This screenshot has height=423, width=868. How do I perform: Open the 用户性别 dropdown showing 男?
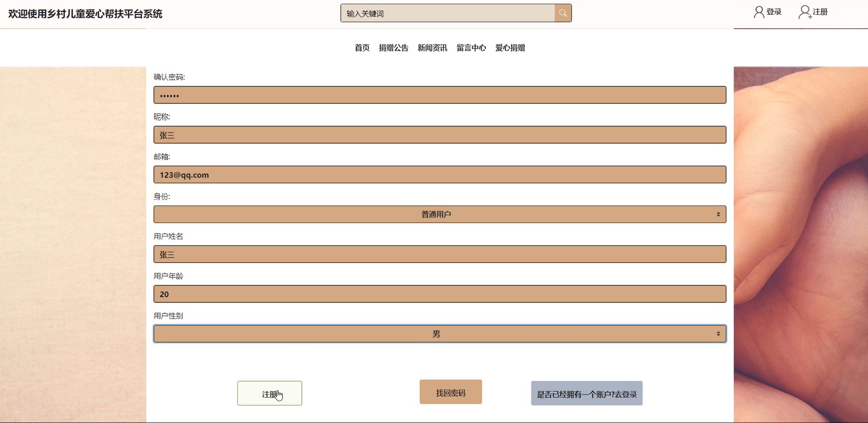(440, 334)
